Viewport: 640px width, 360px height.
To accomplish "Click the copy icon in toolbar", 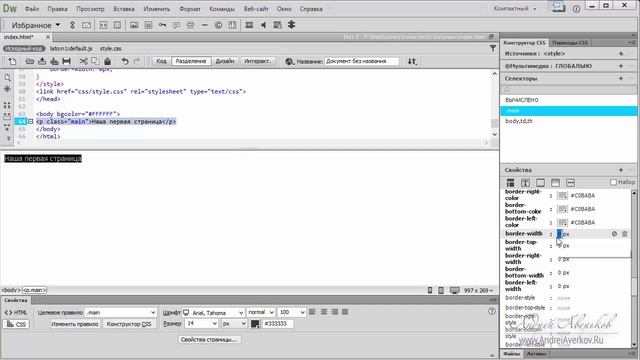I will 95,61.
